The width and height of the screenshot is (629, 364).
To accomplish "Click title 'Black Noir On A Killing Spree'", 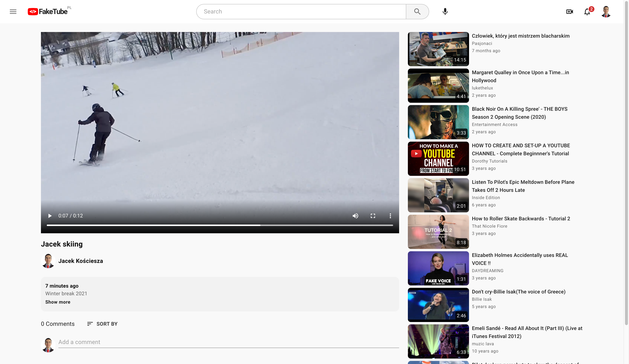I will coord(520,113).
